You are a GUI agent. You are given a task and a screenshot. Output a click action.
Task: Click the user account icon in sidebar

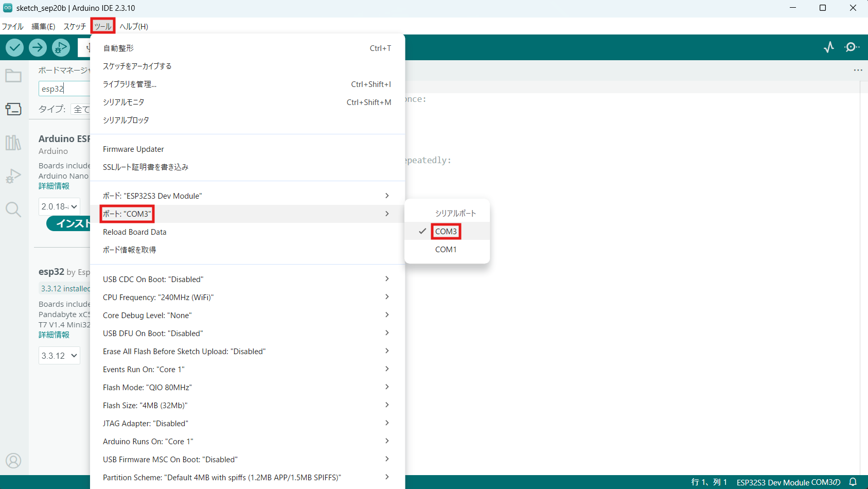(x=13, y=461)
